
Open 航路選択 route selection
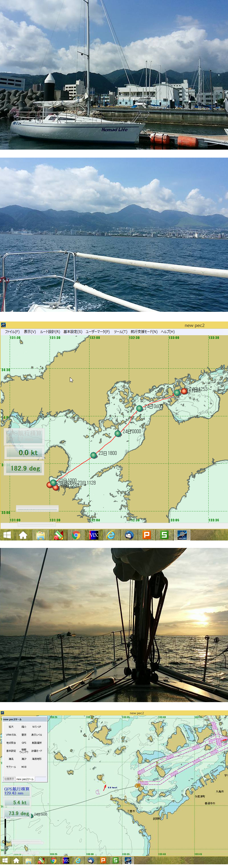[x=37, y=743]
